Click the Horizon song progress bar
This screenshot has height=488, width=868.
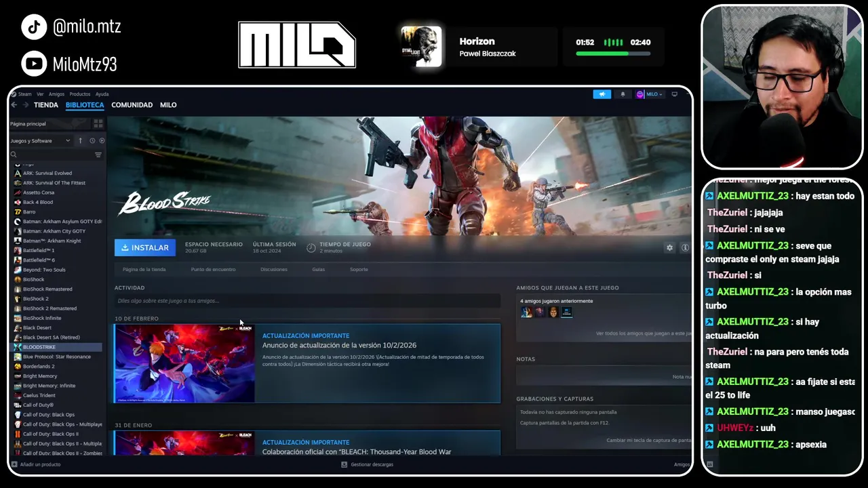(x=613, y=53)
